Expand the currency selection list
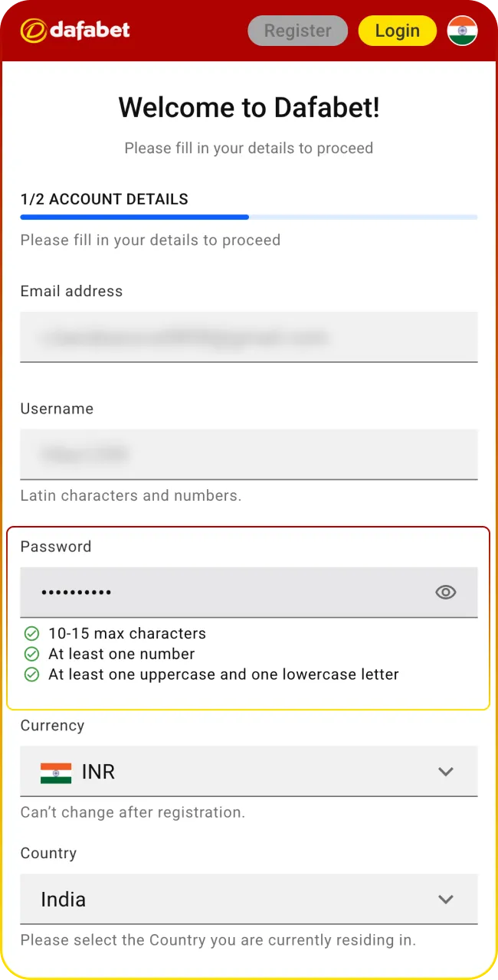The height and width of the screenshot is (980, 498). click(x=249, y=772)
